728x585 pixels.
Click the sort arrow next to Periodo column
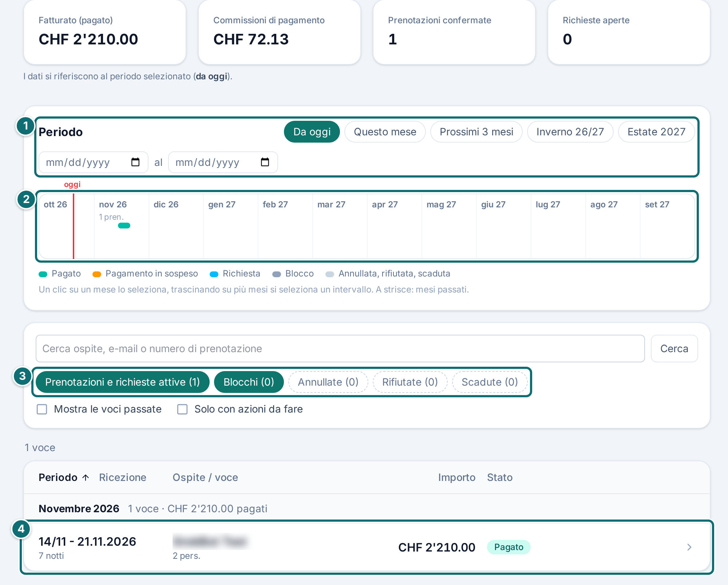[86, 477]
